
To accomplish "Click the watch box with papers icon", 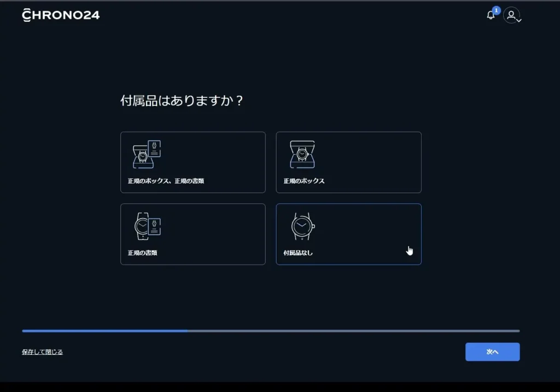I will tap(147, 154).
